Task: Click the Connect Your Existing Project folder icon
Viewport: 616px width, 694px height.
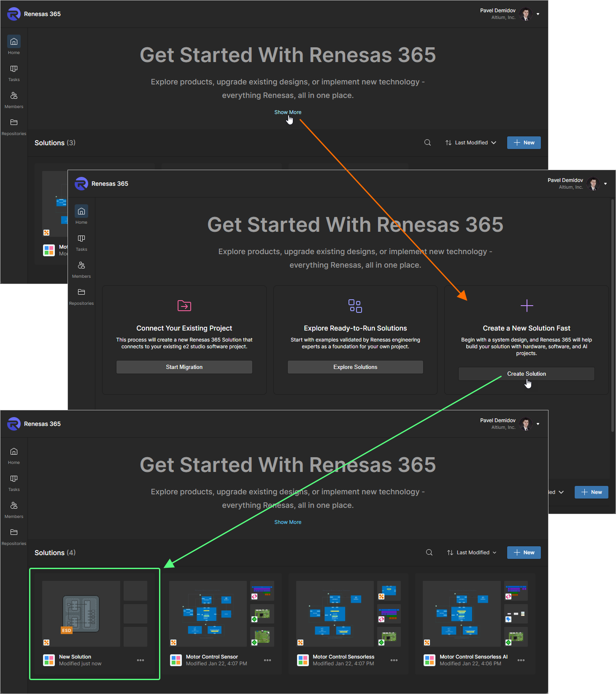Action: click(x=184, y=306)
